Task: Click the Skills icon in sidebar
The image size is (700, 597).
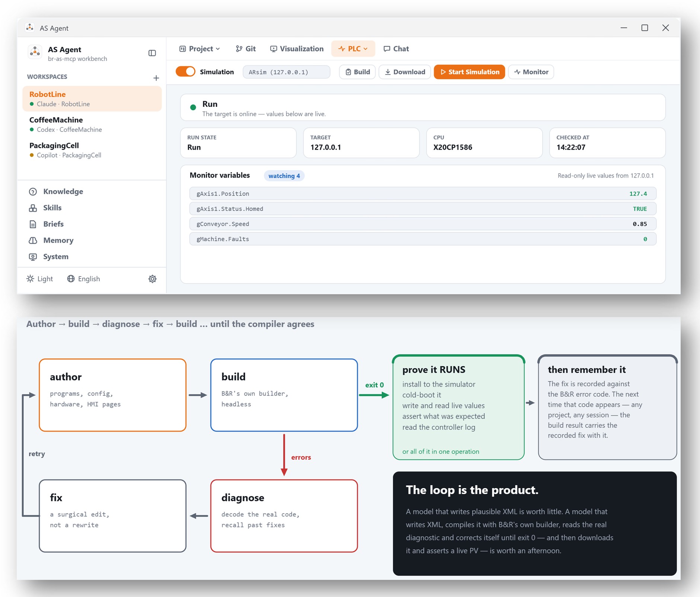Action: point(33,208)
